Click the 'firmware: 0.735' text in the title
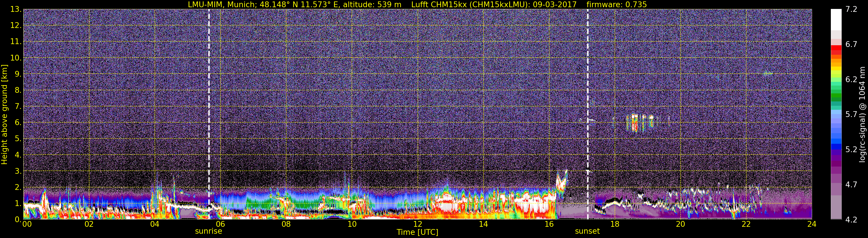868x238 pixels. pyautogui.click(x=616, y=4)
